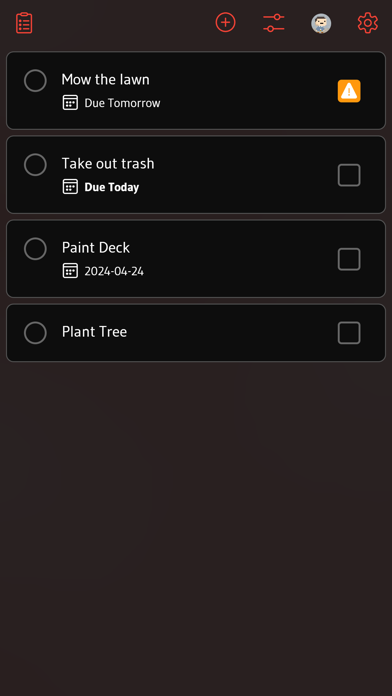Click the orange warning icon on Mow the lawn
Screen dimensions: 392x696
(x=349, y=91)
